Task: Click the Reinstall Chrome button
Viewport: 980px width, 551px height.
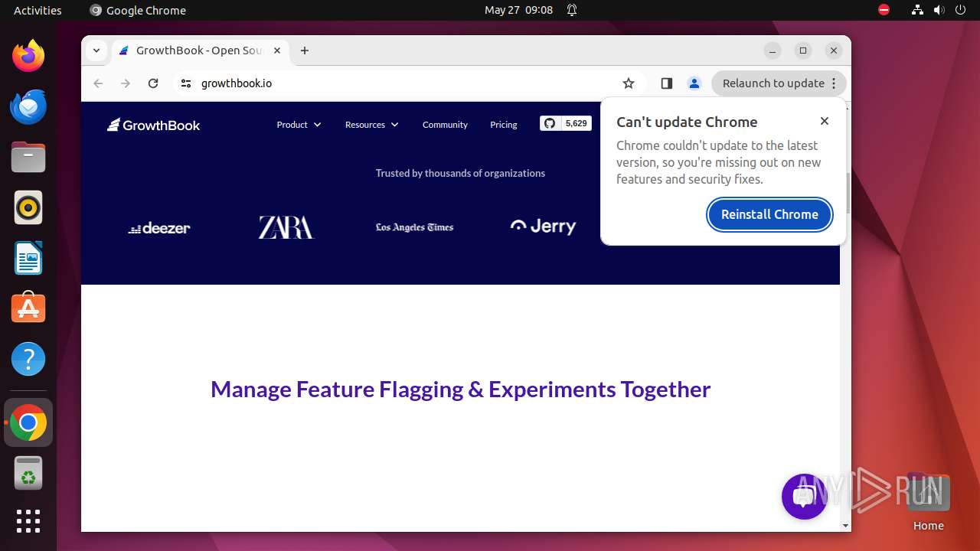Action: [769, 214]
